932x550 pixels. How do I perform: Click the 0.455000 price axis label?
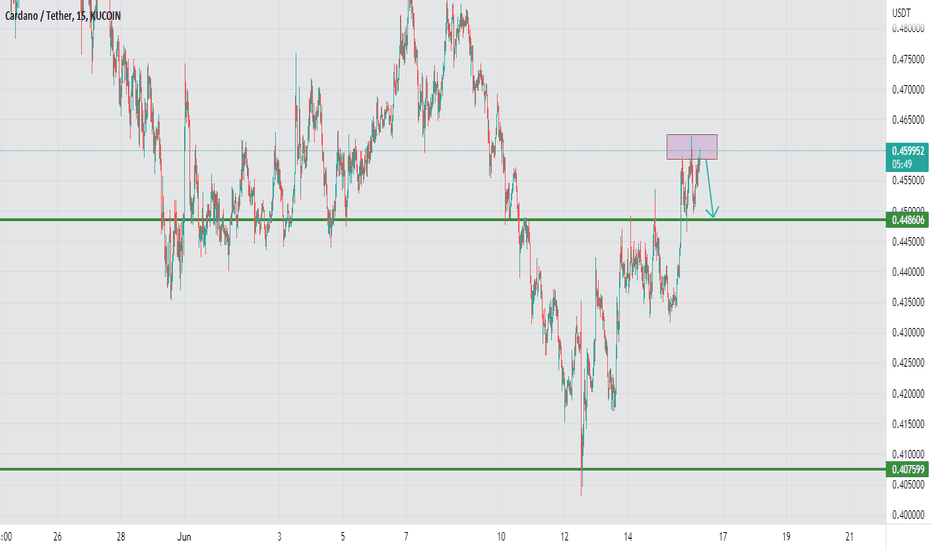tap(908, 181)
